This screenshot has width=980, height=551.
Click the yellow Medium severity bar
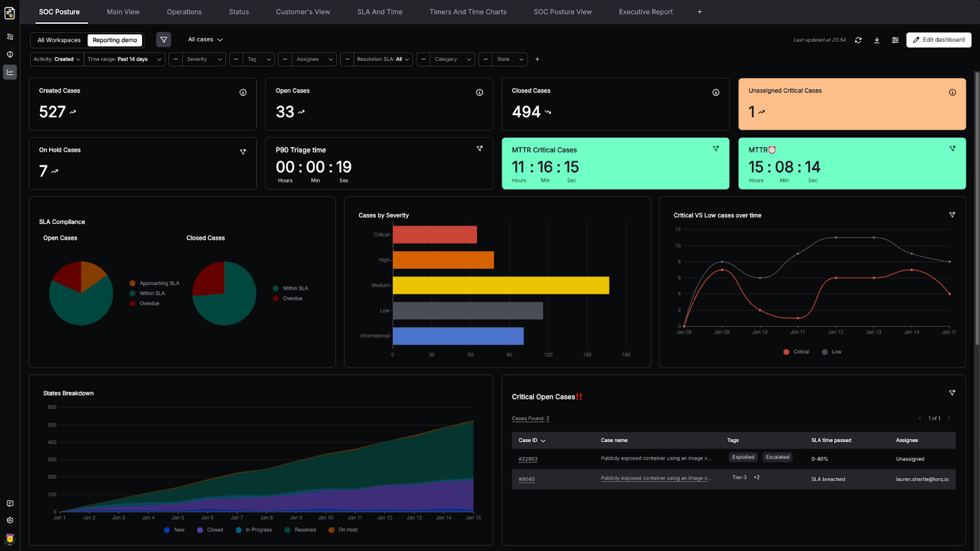[500, 285]
